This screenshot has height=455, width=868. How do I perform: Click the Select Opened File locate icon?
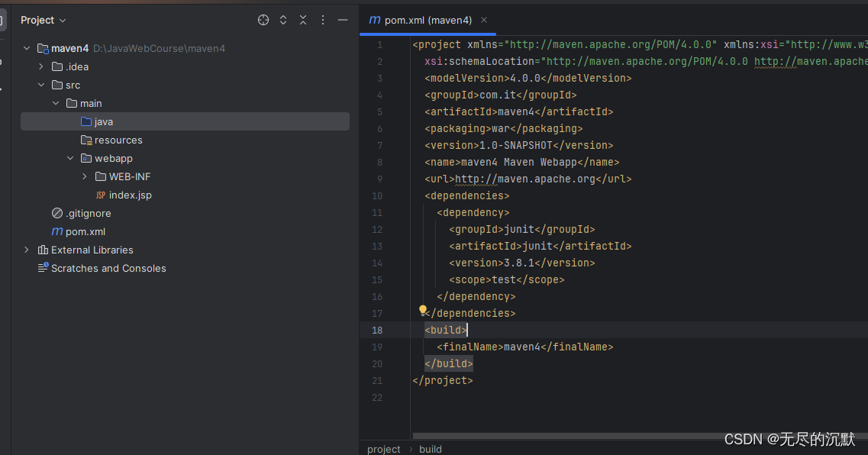pos(263,20)
